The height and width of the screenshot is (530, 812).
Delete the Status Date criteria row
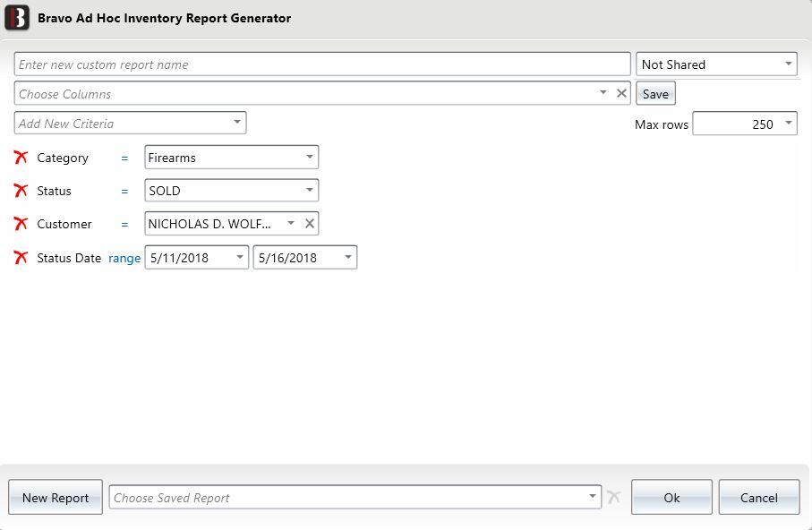21,258
